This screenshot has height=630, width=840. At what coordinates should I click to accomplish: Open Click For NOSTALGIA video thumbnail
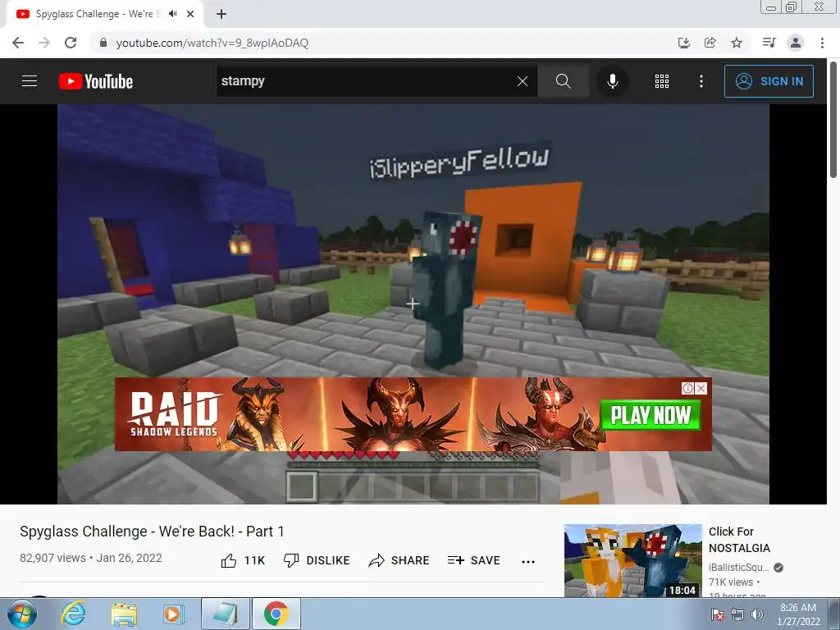[632, 561]
